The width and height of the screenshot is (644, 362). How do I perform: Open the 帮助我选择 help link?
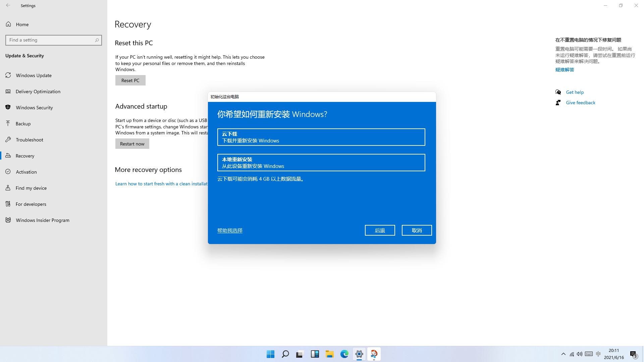click(230, 230)
